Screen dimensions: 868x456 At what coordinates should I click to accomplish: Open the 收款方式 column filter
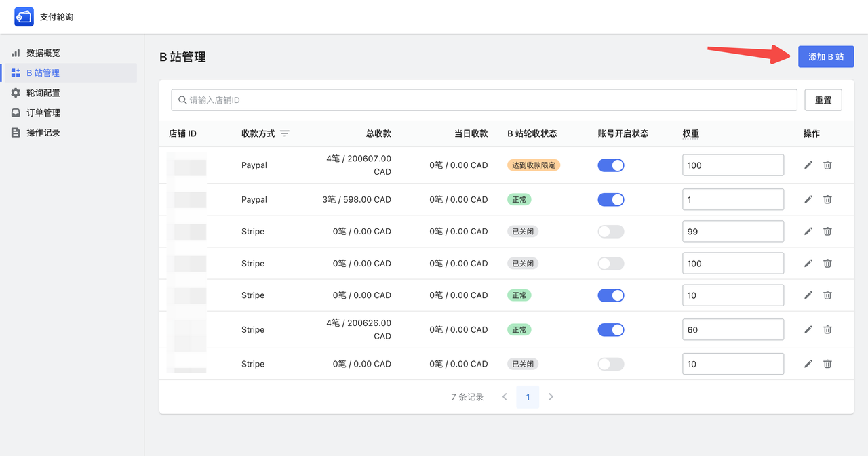coord(285,134)
